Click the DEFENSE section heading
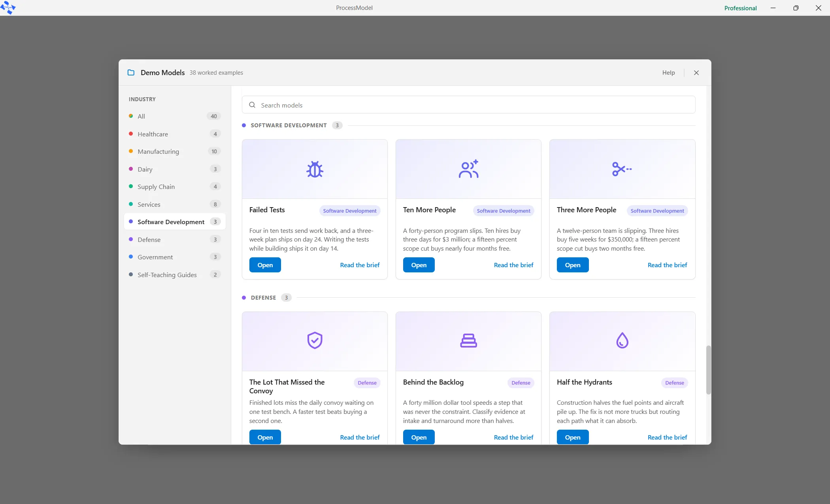This screenshot has width=830, height=504. click(263, 298)
